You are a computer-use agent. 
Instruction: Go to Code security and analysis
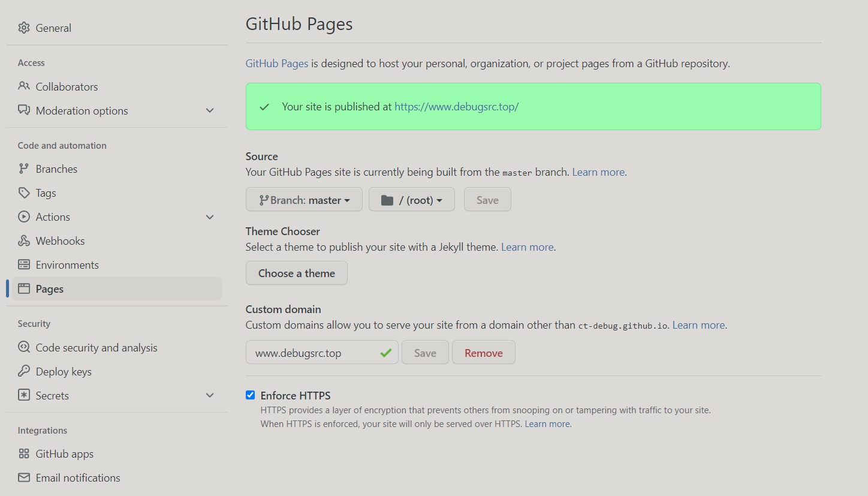tap(97, 348)
